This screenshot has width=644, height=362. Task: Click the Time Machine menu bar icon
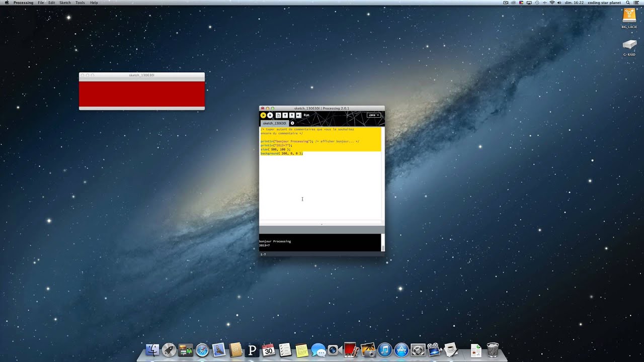point(537,3)
